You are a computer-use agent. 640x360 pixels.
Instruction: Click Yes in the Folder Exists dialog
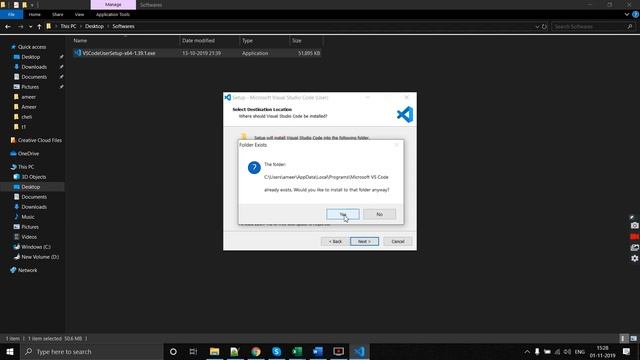click(x=343, y=214)
